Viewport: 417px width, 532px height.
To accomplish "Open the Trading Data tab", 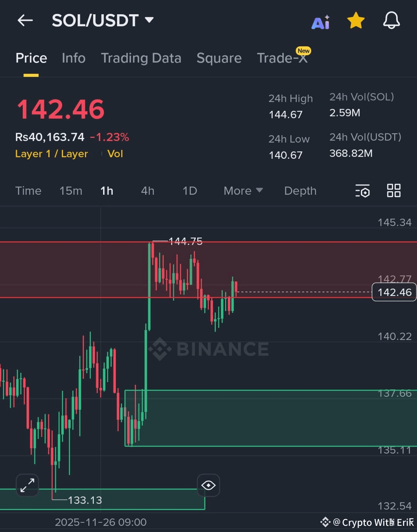I will pyautogui.click(x=141, y=58).
